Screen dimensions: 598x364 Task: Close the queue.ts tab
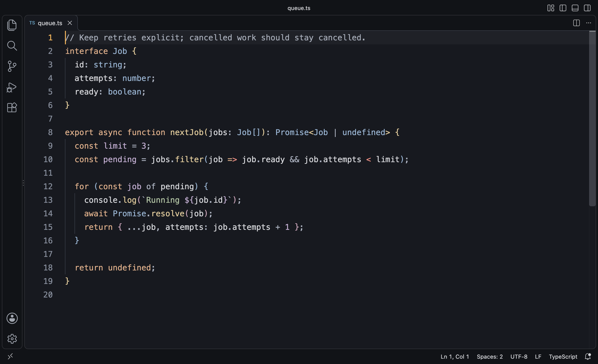[x=70, y=23]
